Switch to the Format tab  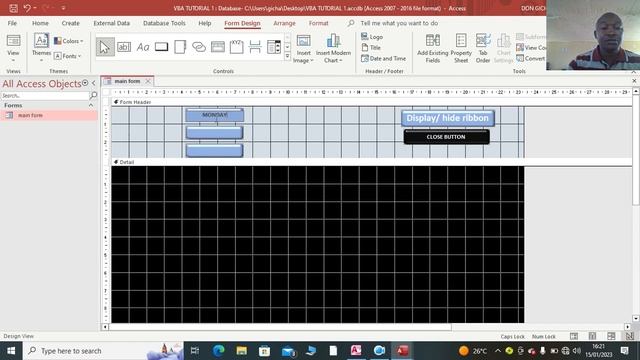pos(318,23)
